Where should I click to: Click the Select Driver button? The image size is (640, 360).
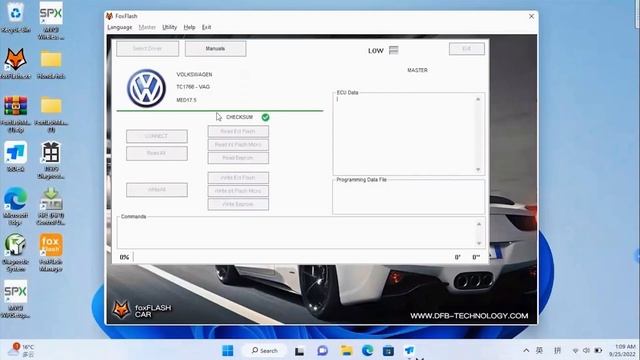pyautogui.click(x=147, y=49)
